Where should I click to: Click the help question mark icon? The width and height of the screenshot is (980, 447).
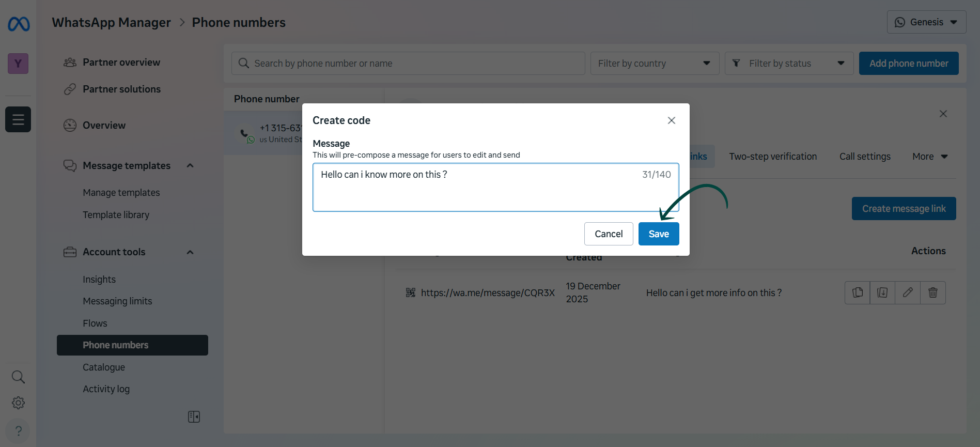pyautogui.click(x=18, y=430)
